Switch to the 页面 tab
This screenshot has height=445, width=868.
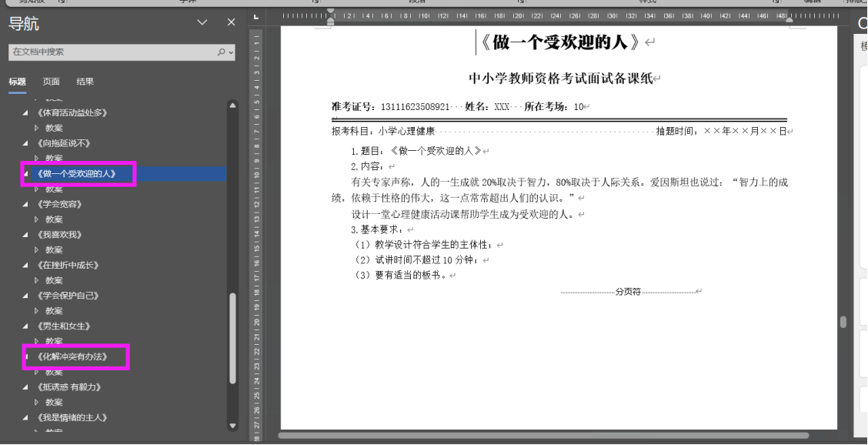(x=51, y=81)
